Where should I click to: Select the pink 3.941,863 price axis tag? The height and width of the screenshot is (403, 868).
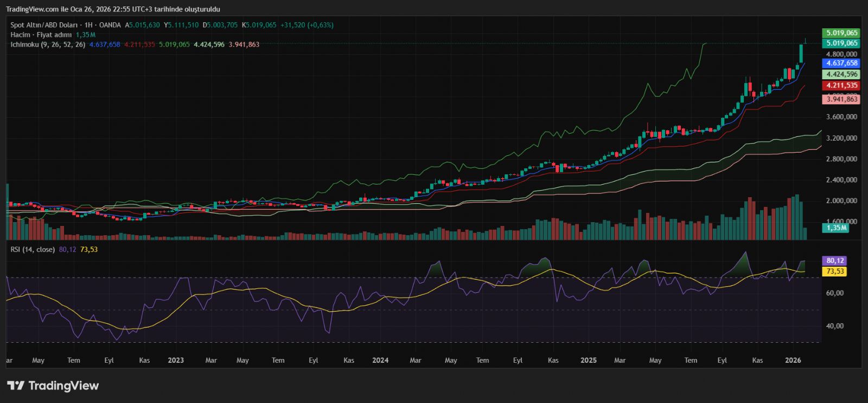click(841, 99)
